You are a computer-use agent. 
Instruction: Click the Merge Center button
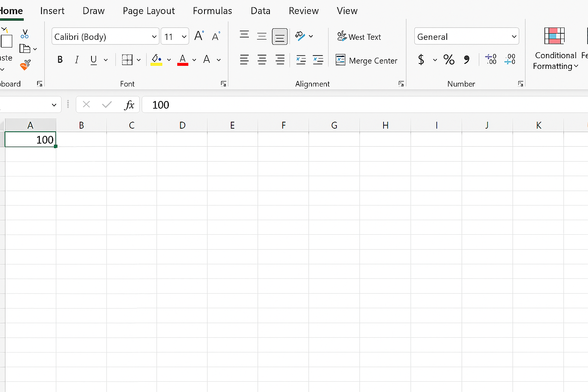point(366,60)
